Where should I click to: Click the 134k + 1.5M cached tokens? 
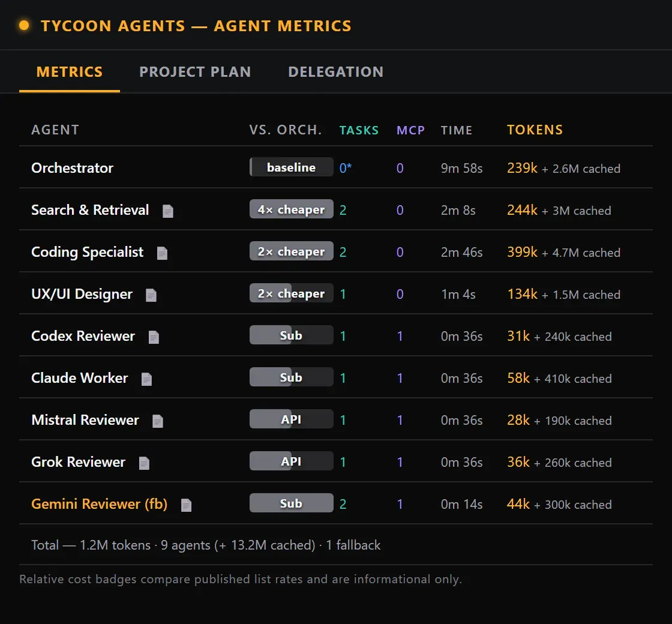click(x=563, y=294)
